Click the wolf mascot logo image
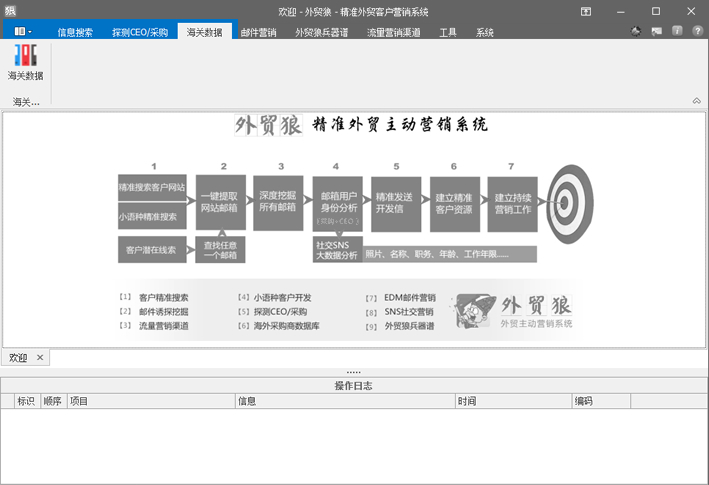 click(474, 311)
